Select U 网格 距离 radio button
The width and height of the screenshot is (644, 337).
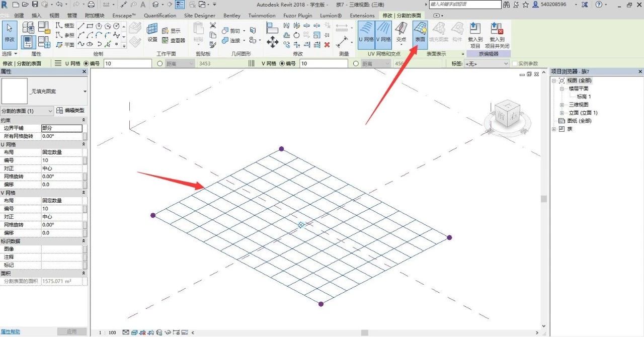point(160,63)
